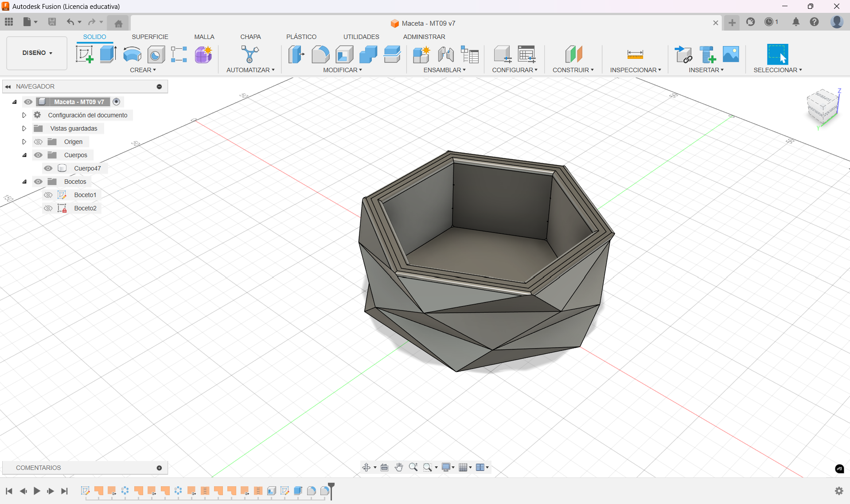Expand Vistas guardadas node
The width and height of the screenshot is (850, 504).
24,128
